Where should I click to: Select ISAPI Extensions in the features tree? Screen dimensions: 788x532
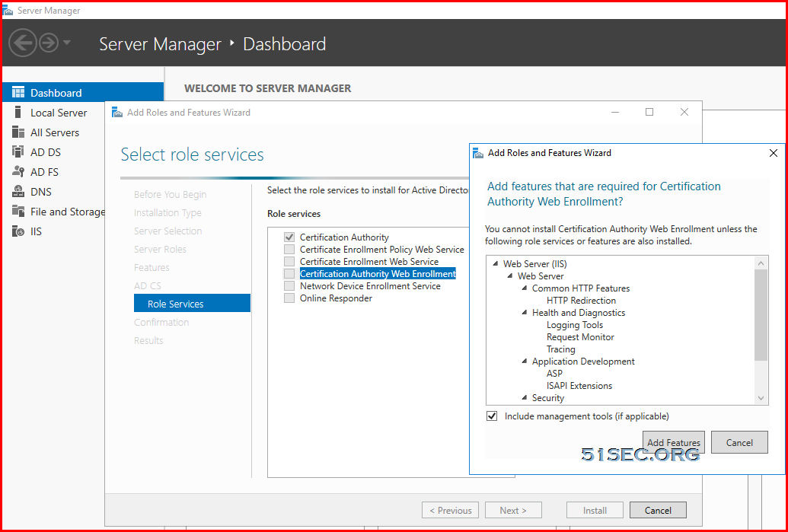pyautogui.click(x=579, y=386)
